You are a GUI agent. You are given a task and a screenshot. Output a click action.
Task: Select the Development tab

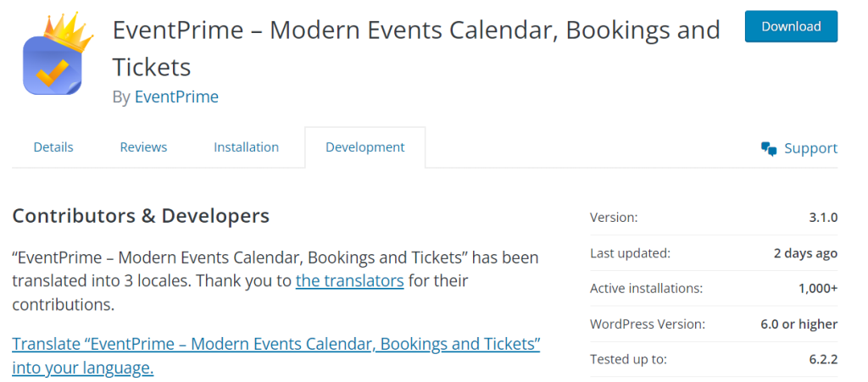point(364,147)
